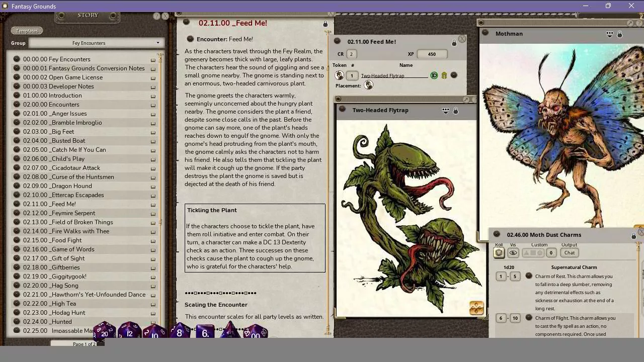Viewport: 644px width, 362px height.
Task: Click the Custom dice selector box
Action: pos(533,253)
